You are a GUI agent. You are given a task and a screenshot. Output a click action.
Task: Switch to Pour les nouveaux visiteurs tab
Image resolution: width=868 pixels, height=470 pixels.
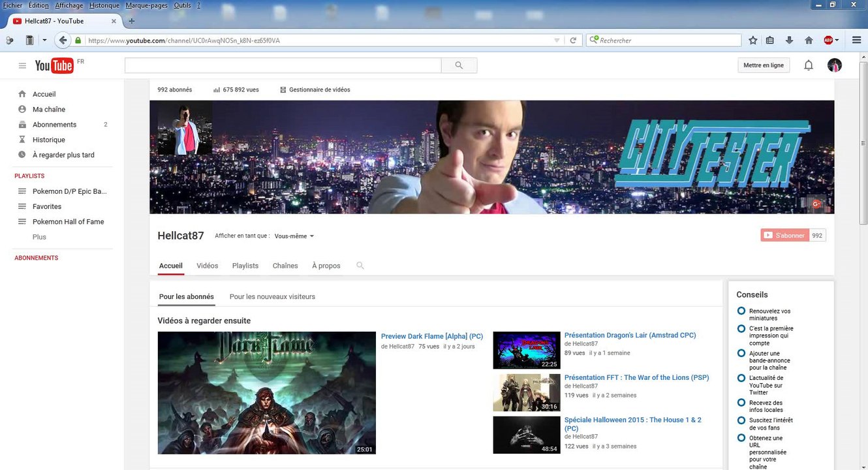coord(272,296)
